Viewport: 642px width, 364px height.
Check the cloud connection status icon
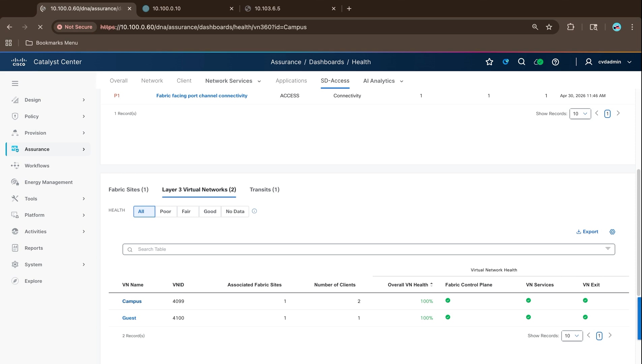[538, 62]
